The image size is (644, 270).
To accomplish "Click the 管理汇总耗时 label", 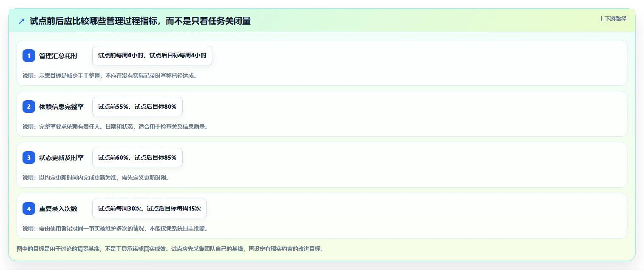I will pos(58,56).
